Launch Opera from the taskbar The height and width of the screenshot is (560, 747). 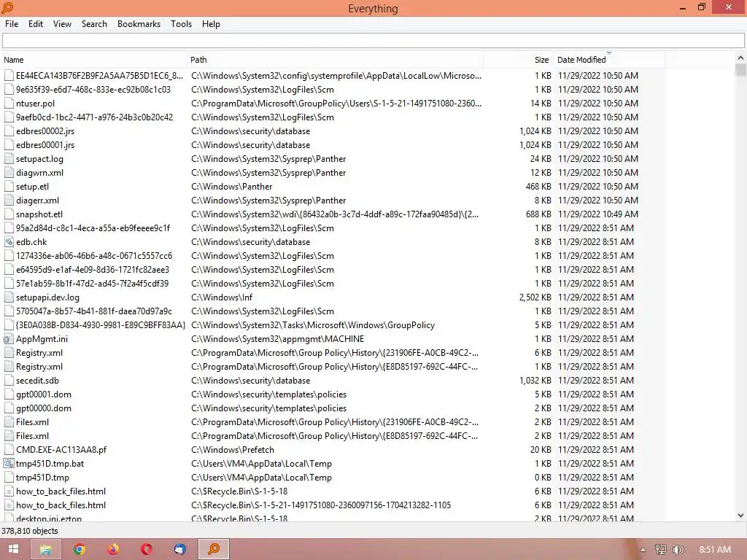pyautogui.click(x=146, y=550)
